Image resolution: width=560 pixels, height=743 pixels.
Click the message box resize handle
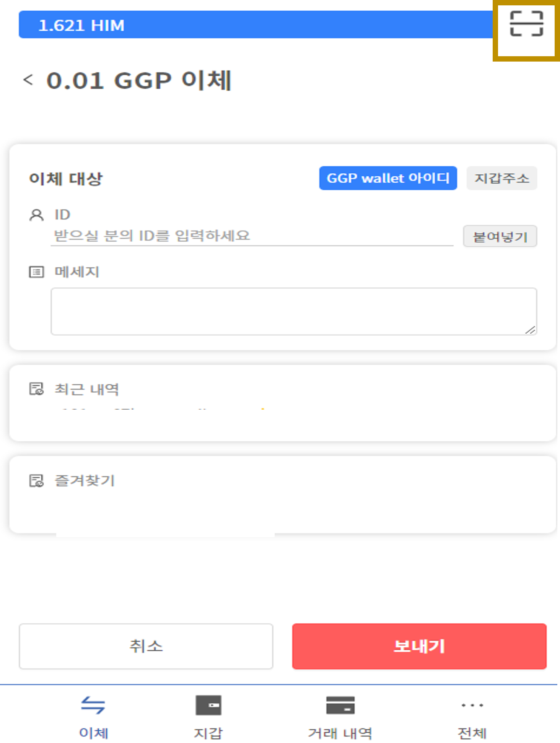530,330
